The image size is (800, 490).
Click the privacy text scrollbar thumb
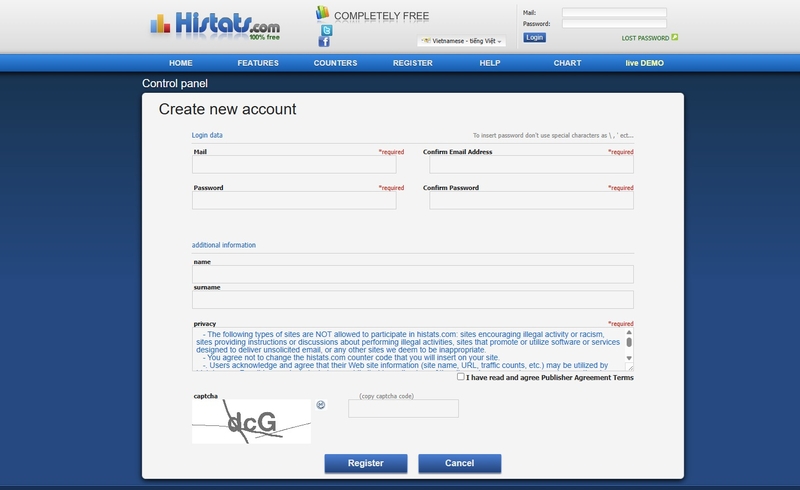[629, 342]
